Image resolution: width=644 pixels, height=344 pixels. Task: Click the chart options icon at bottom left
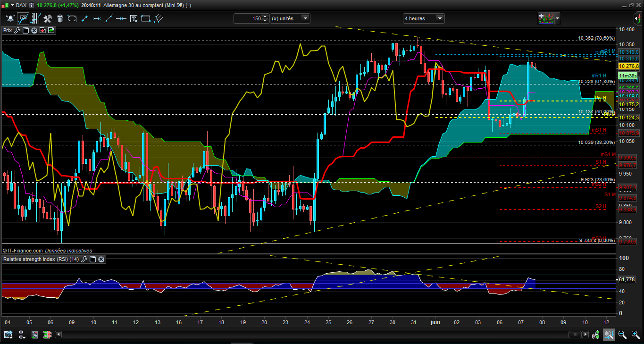[x=8, y=335]
